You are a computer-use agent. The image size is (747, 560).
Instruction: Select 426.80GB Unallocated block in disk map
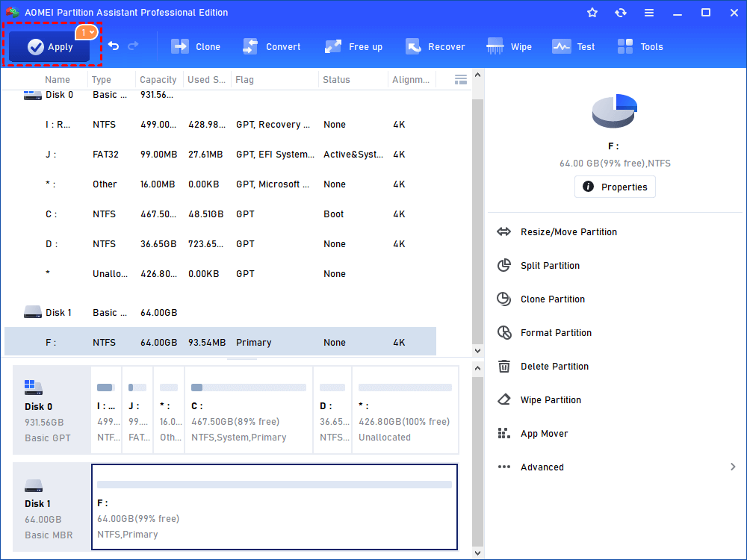pyautogui.click(x=406, y=410)
